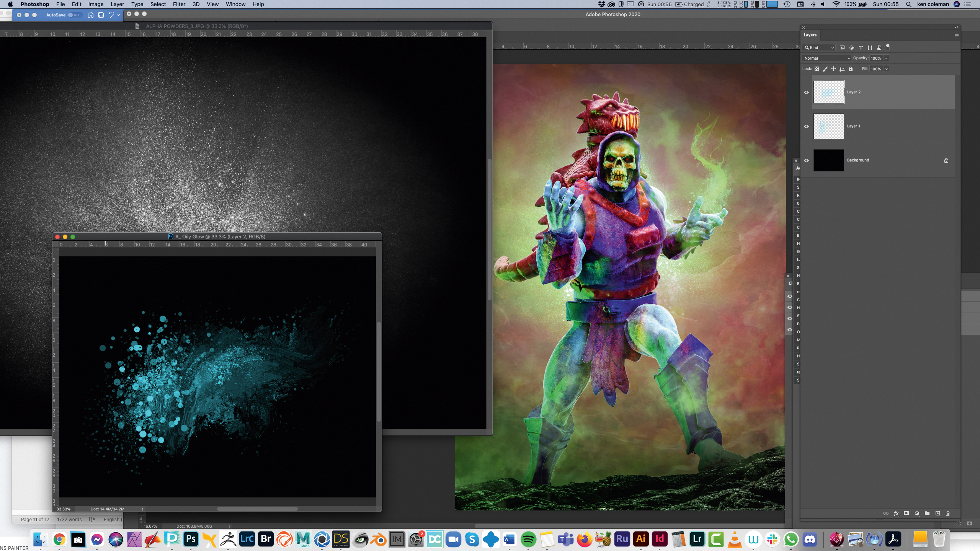The width and height of the screenshot is (980, 551).
Task: Open Lightroom Classic from the Dock
Action: point(247,540)
